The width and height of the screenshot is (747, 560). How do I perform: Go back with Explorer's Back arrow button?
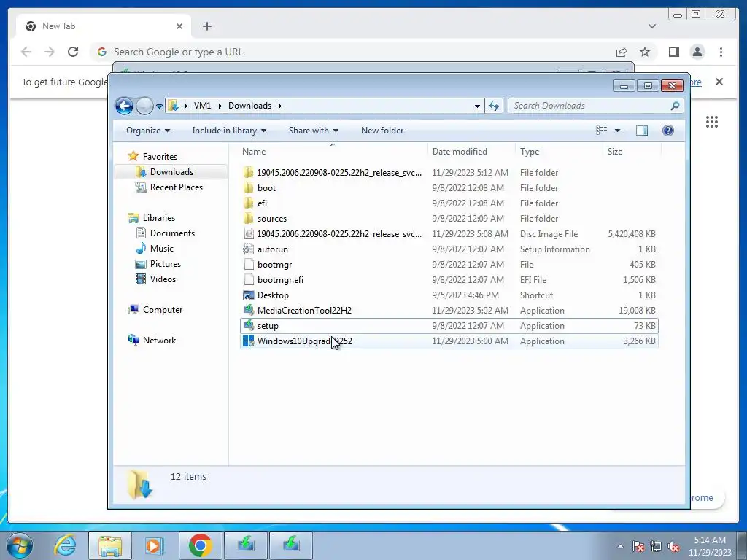(124, 106)
